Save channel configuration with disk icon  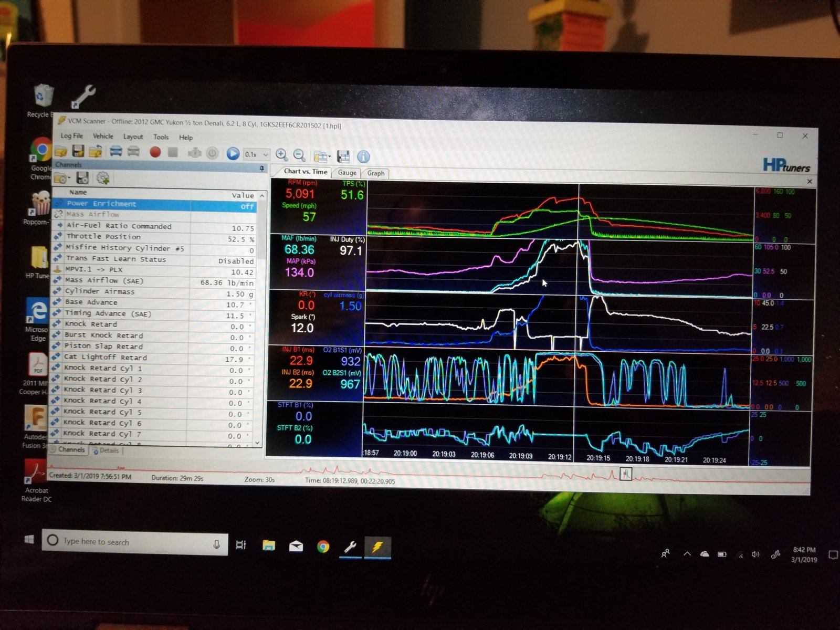click(82, 178)
